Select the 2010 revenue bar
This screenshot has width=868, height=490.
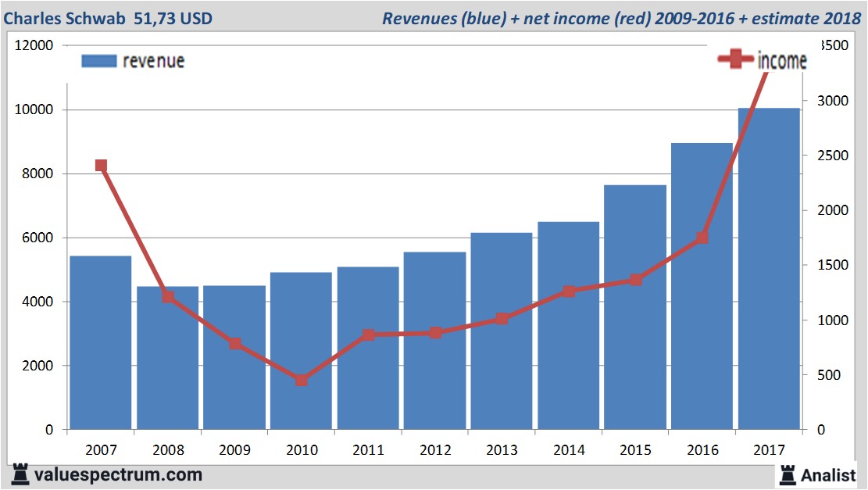tap(301, 351)
